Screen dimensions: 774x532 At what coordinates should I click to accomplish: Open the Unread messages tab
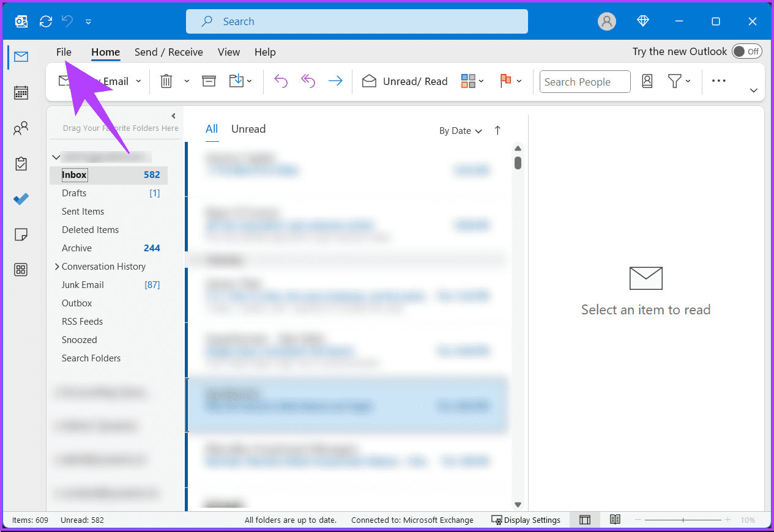click(248, 128)
